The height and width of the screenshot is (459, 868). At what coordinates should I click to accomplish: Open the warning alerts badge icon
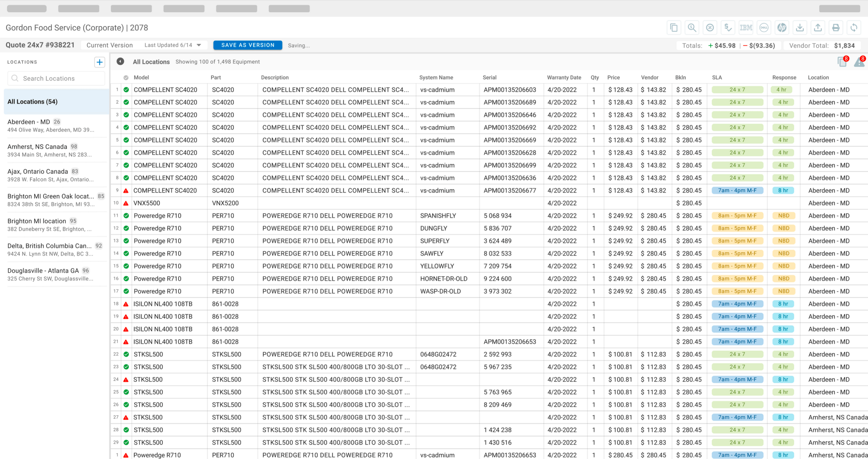tap(859, 62)
